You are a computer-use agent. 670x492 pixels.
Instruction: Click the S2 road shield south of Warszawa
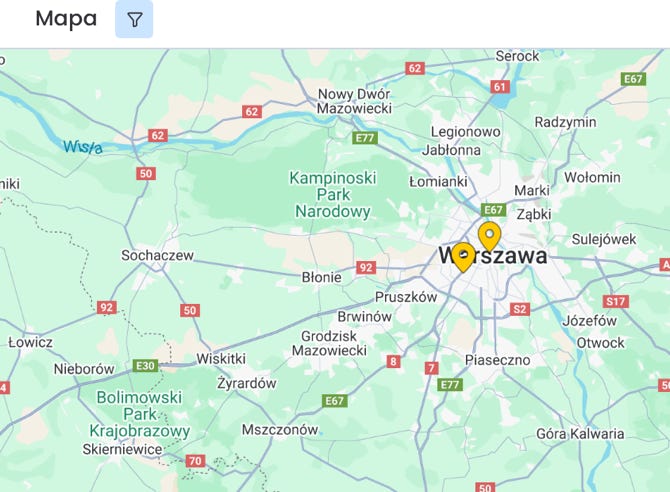tap(520, 309)
